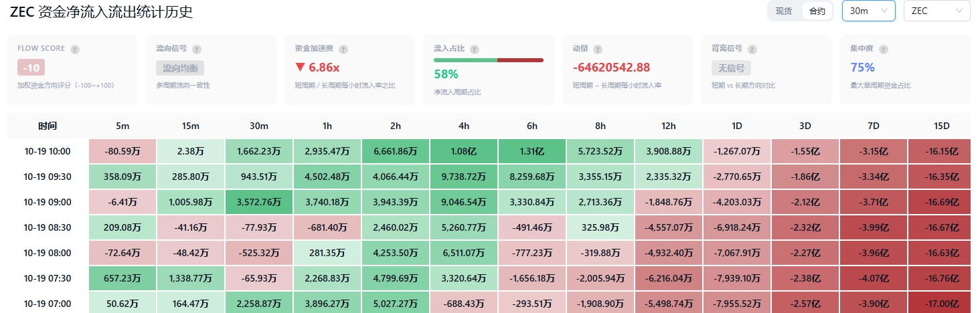Click the 10-19 08:00 row label
980x313 pixels.
(48, 253)
